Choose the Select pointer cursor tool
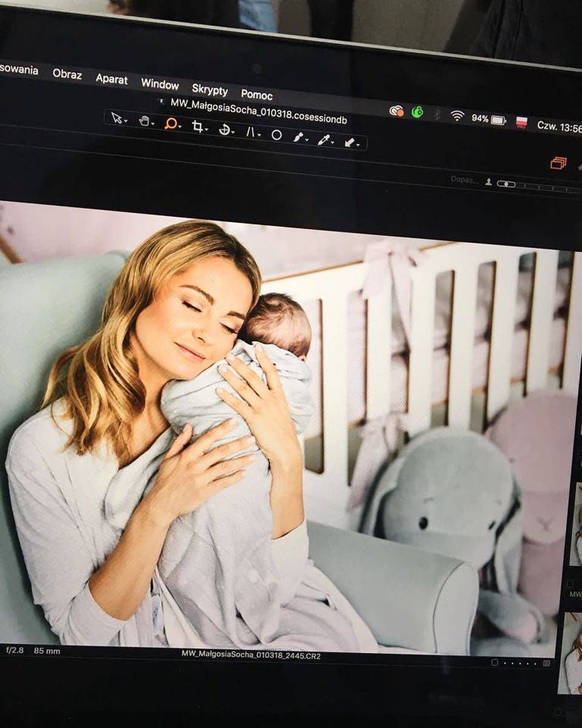The image size is (582, 728). [116, 118]
